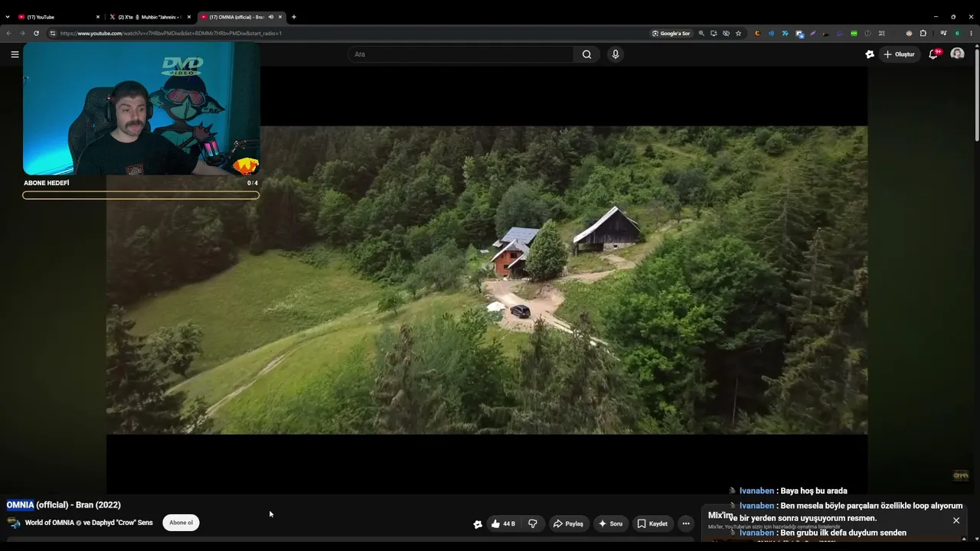Dislike the video with thumbs-down button
Image resolution: width=980 pixels, height=551 pixels.
533,523
